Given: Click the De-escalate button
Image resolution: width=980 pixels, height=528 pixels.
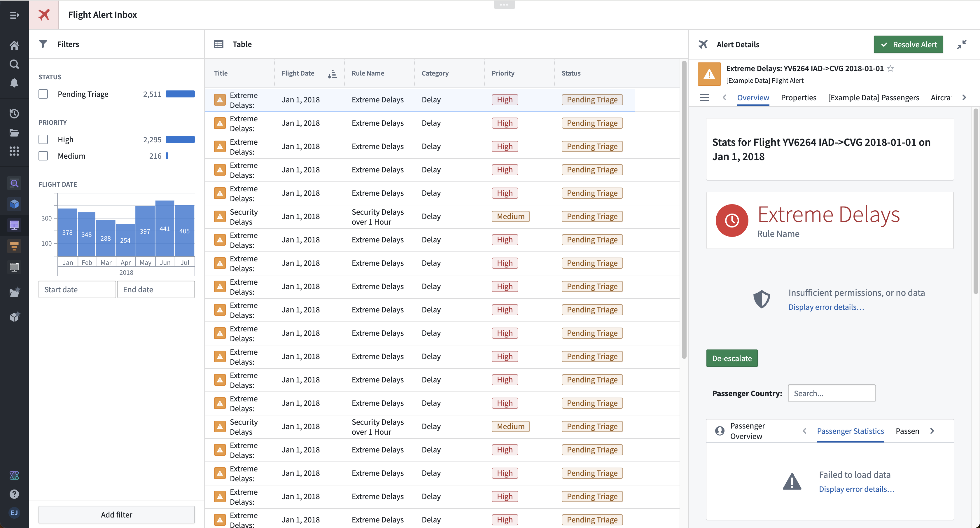Looking at the screenshot, I should [731, 358].
